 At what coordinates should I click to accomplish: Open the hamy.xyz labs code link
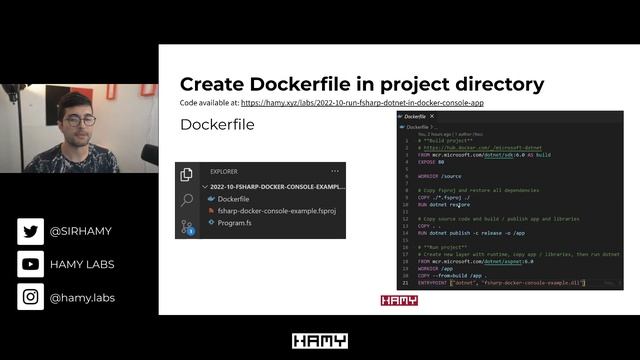click(x=362, y=103)
